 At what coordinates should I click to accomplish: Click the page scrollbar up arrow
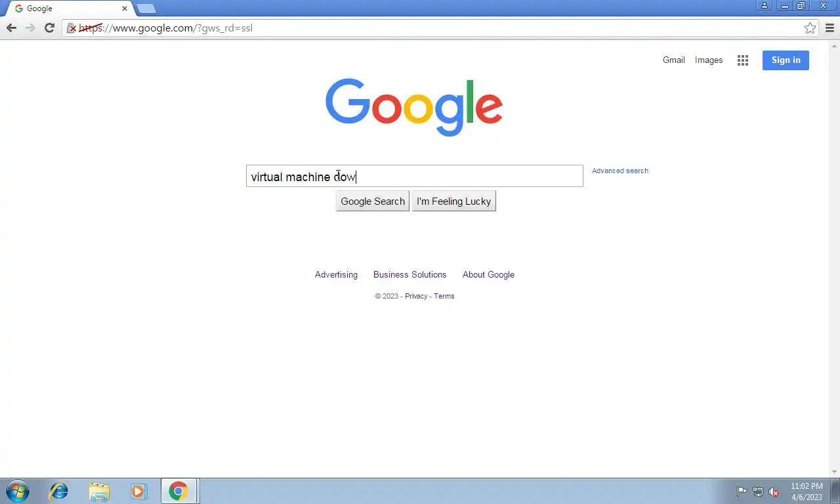835,46
